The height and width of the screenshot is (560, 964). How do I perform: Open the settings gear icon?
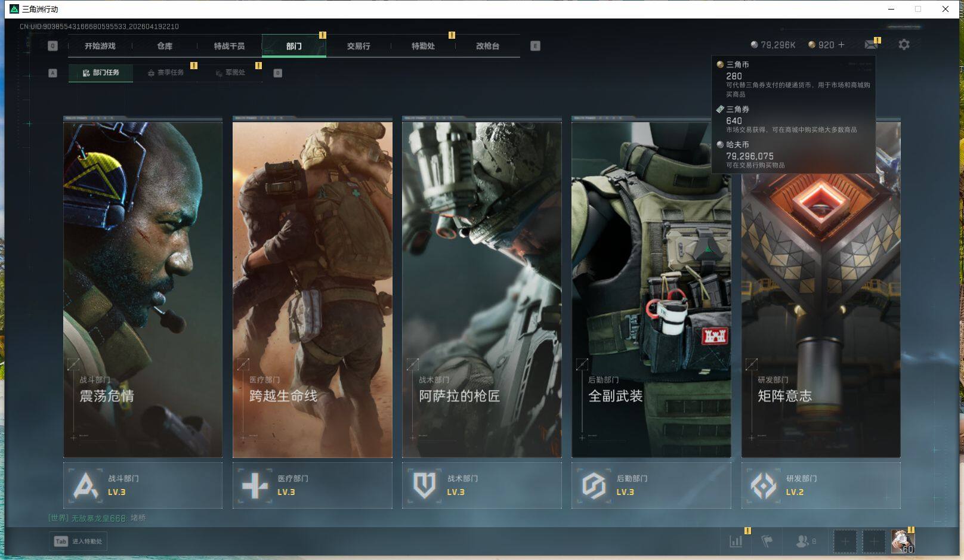(x=904, y=45)
